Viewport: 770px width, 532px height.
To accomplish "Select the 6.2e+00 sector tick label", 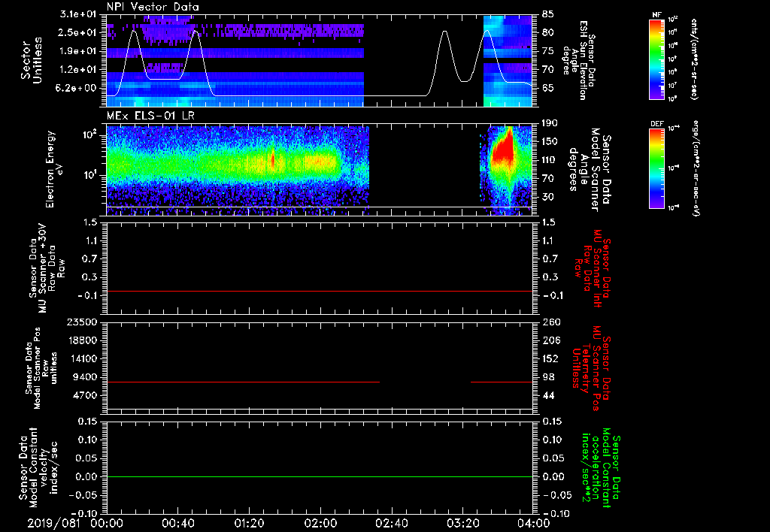I will (x=77, y=88).
